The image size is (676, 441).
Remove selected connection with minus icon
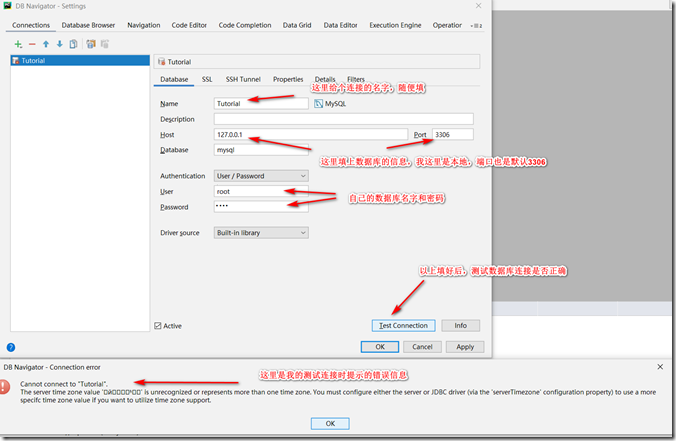(32, 44)
